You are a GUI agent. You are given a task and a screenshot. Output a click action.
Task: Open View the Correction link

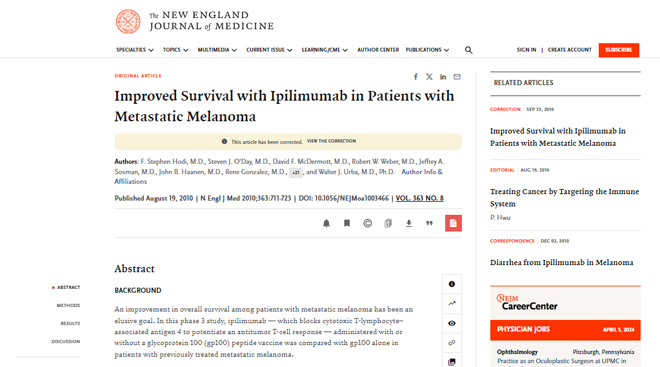[331, 141]
